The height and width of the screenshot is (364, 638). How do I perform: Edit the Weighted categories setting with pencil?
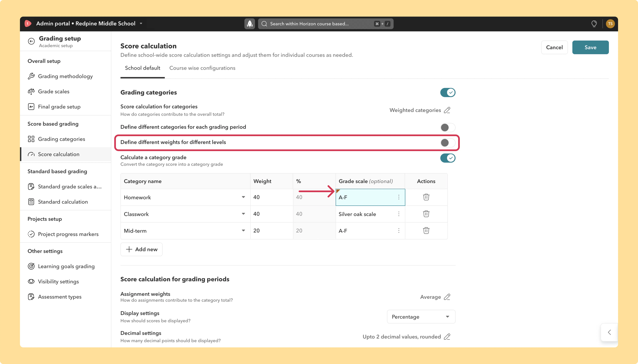pyautogui.click(x=447, y=110)
